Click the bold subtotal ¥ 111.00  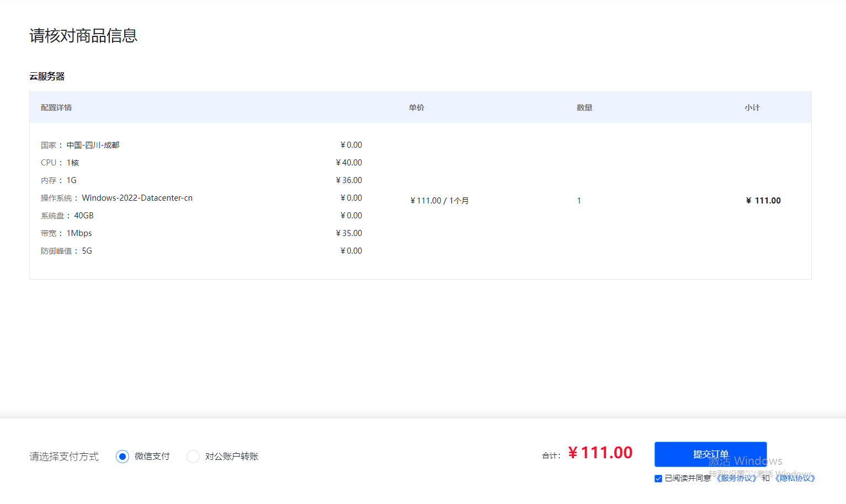coord(763,201)
